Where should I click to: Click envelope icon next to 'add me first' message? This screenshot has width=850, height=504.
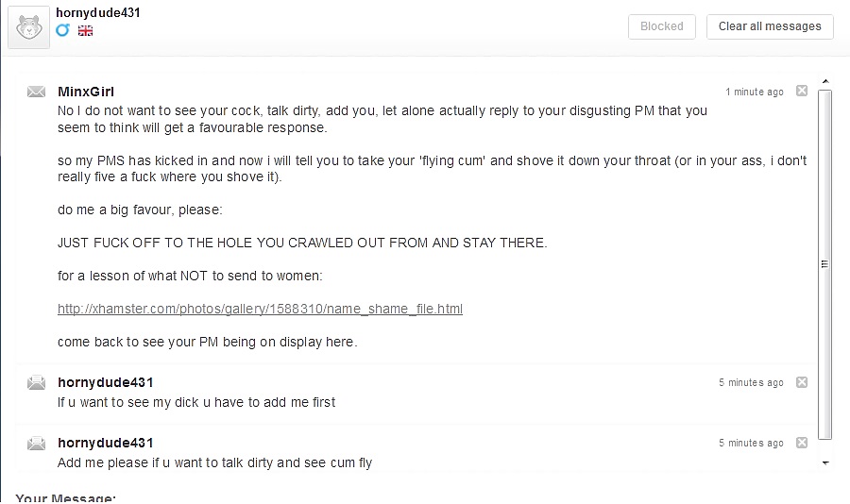[x=36, y=382]
